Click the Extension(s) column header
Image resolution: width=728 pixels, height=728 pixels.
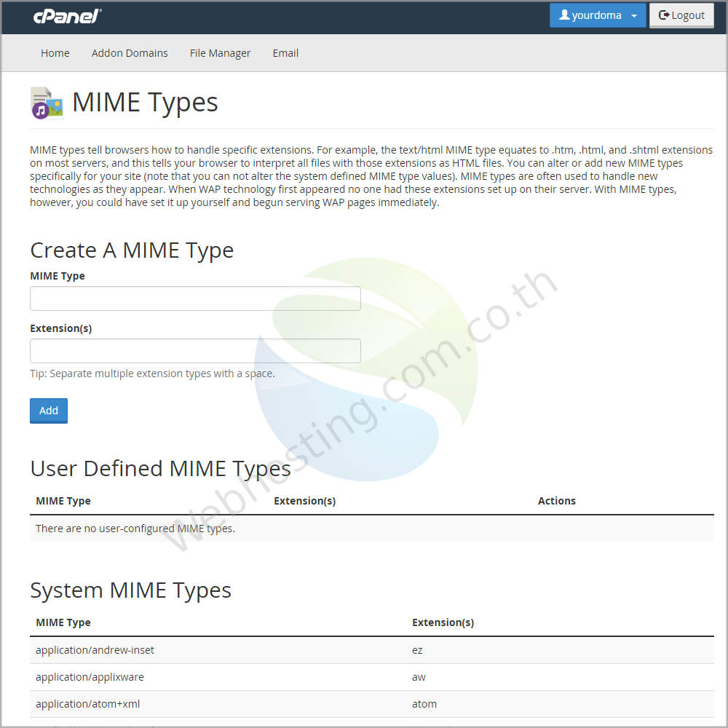click(443, 622)
